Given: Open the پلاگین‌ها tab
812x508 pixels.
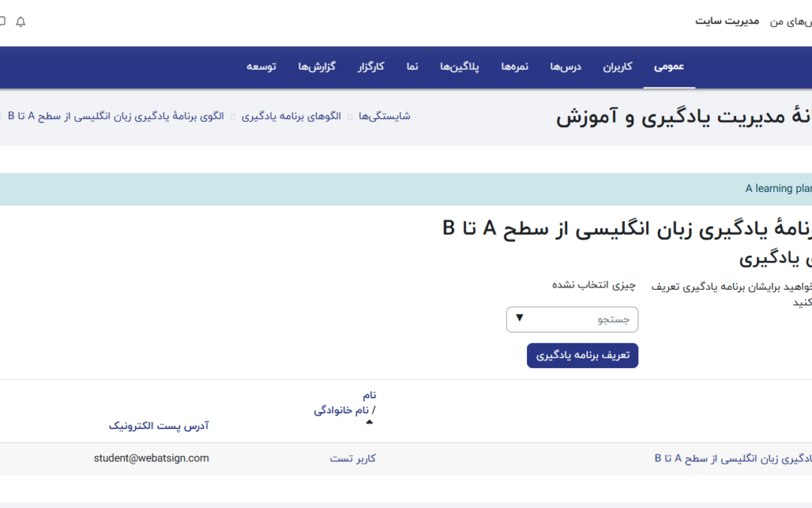Looking at the screenshot, I should (x=459, y=67).
